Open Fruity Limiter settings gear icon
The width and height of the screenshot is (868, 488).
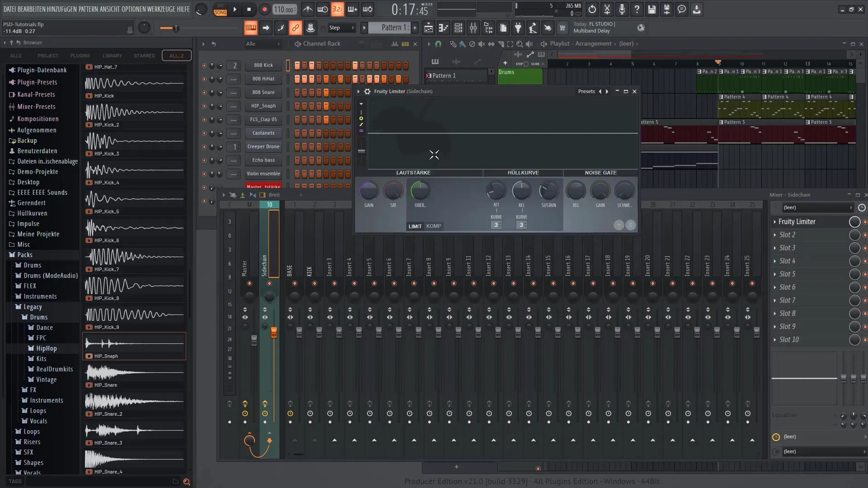point(367,91)
